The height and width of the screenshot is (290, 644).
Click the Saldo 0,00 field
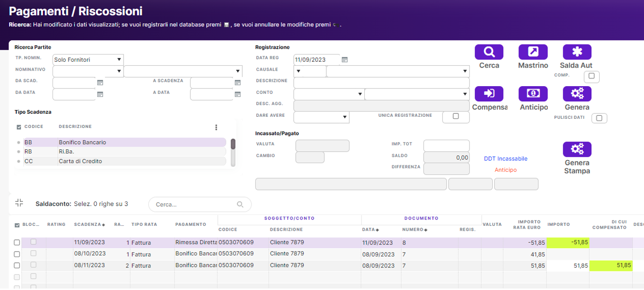click(447, 157)
